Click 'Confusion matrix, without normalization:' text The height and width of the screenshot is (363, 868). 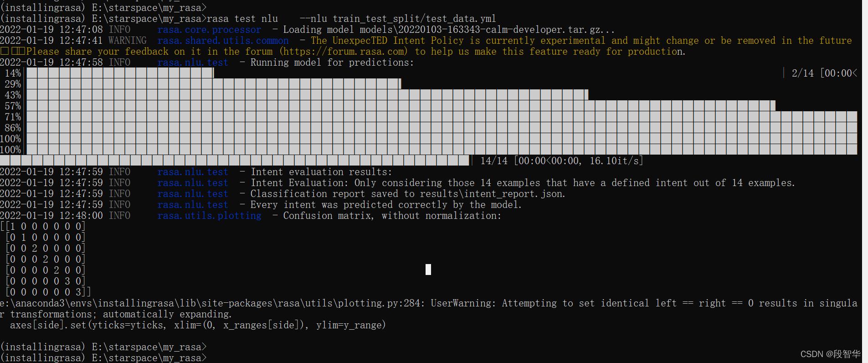coord(392,216)
